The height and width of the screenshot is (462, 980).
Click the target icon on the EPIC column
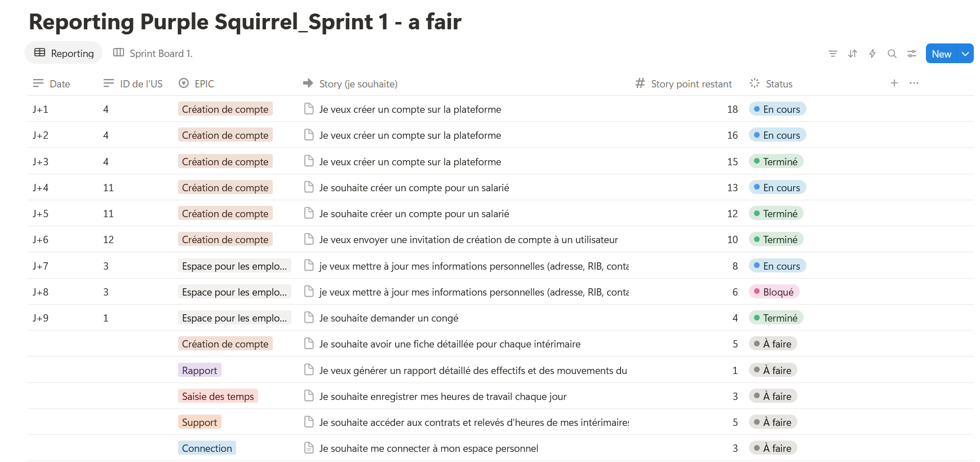(x=183, y=83)
